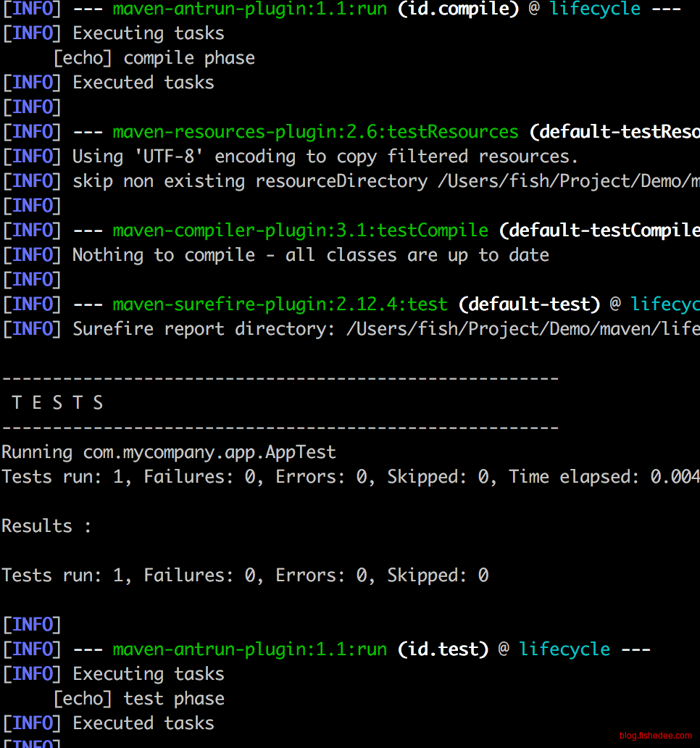Click 'Skipped: 0' in summary under Results
The height and width of the screenshot is (748, 700).
tap(438, 575)
